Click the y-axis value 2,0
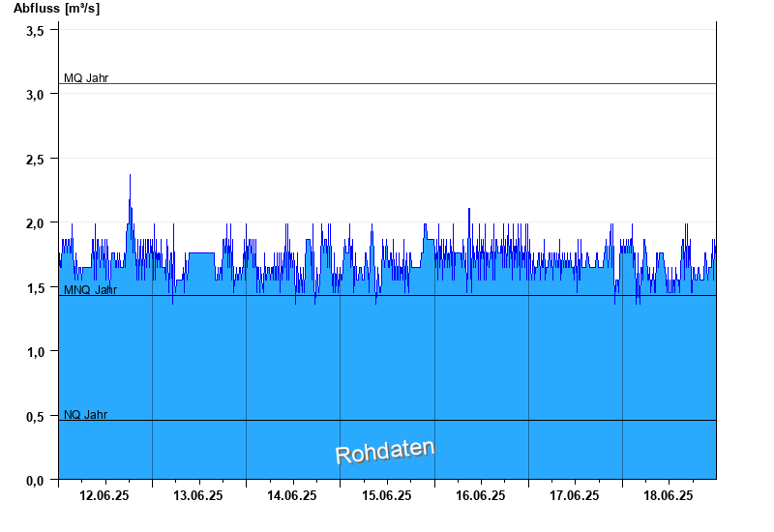This screenshot has height=532, width=774. point(35,224)
